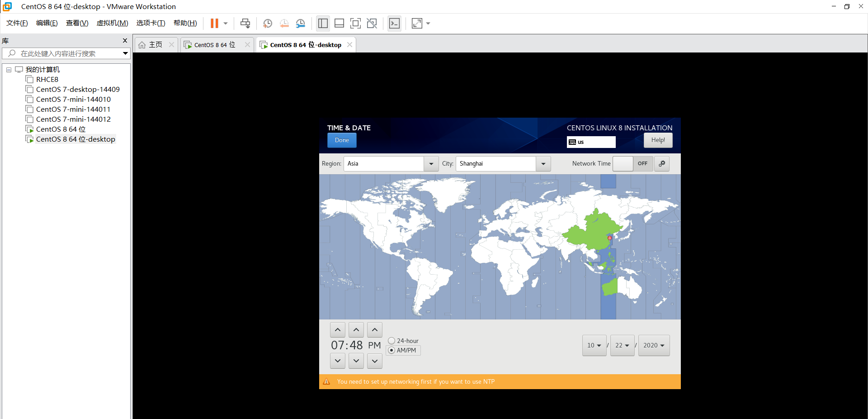The height and width of the screenshot is (419, 868).
Task: Select the 24-hour format option
Action: tap(403, 341)
